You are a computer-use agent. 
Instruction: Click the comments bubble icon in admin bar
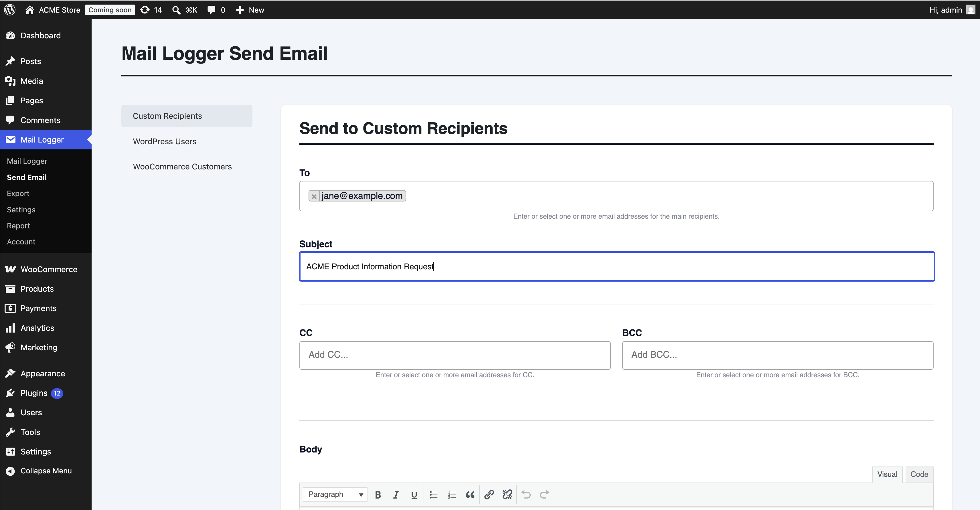coord(211,10)
